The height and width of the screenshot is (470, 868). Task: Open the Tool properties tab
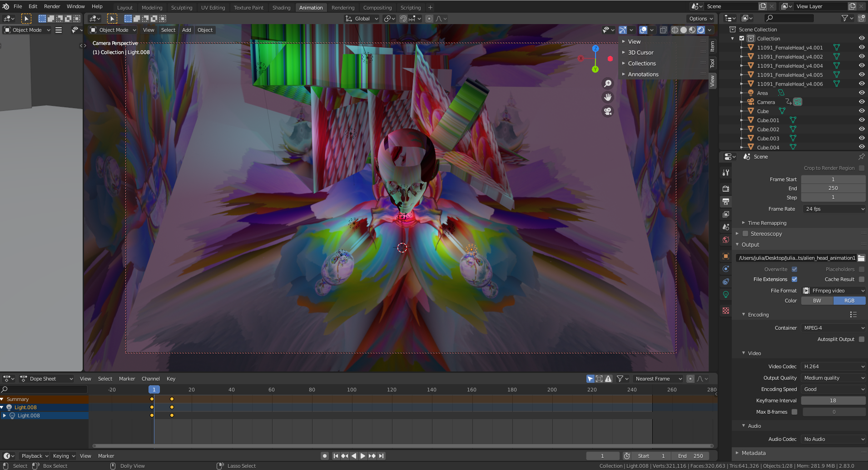(726, 173)
